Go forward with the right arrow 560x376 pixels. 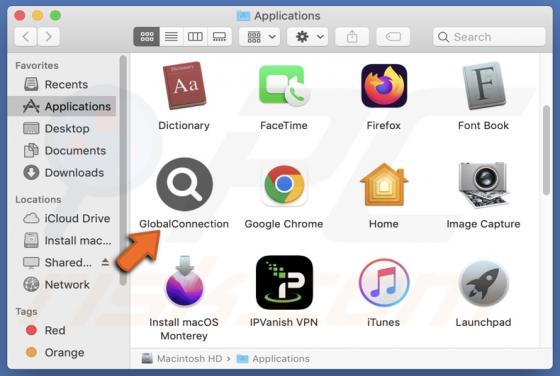click(x=49, y=36)
